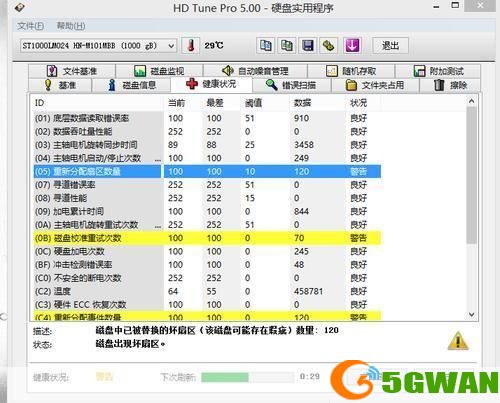Select yellow row (0B) 磁盘校准重试次数
Image resolution: width=500 pixels, height=403 pixels.
coord(207,238)
